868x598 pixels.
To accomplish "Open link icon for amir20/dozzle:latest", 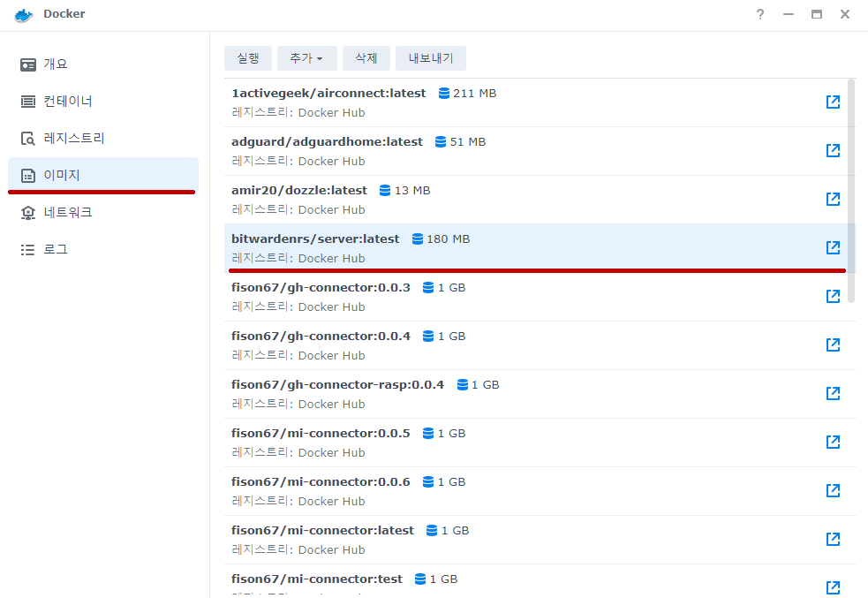I will tap(834, 200).
